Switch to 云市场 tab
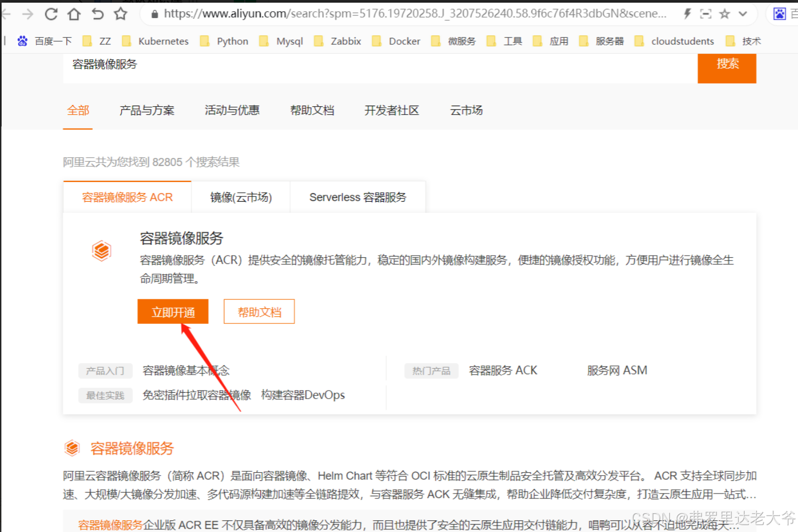This screenshot has height=532, width=798. click(x=467, y=110)
